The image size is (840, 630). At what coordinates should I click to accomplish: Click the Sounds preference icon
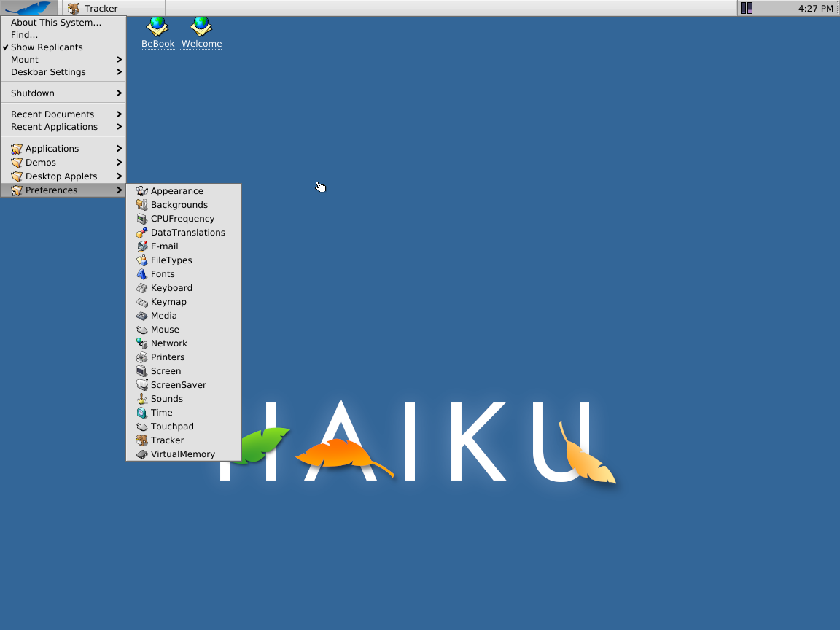(x=142, y=399)
